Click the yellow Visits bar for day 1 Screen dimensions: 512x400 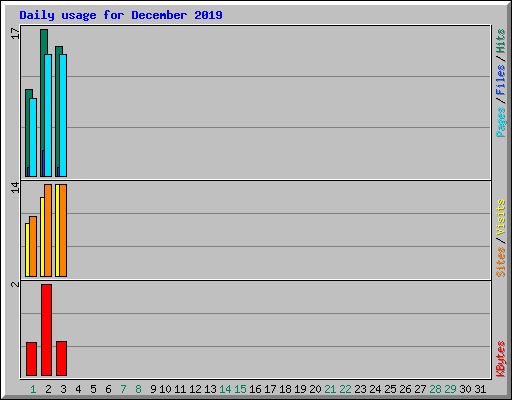point(27,250)
